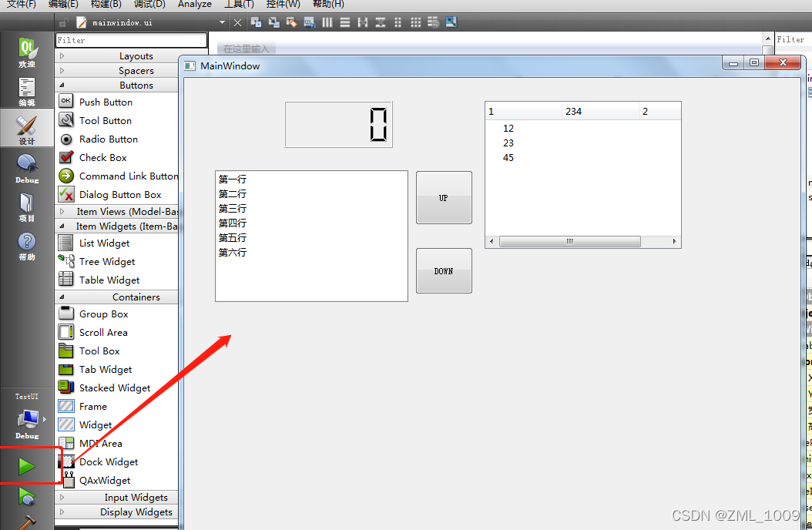
Task: Click the grid layout toolbar icon
Action: click(415, 22)
